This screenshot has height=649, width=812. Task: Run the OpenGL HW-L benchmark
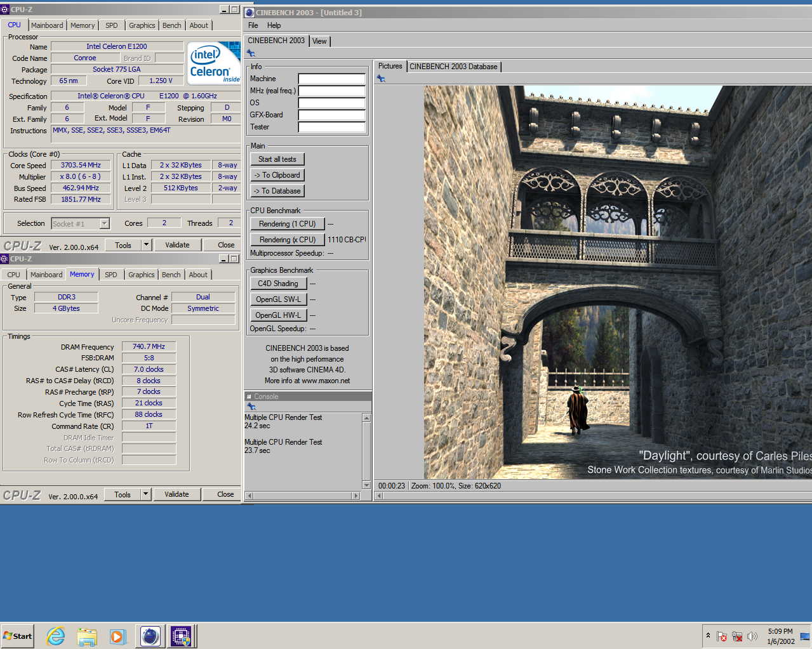[278, 315]
